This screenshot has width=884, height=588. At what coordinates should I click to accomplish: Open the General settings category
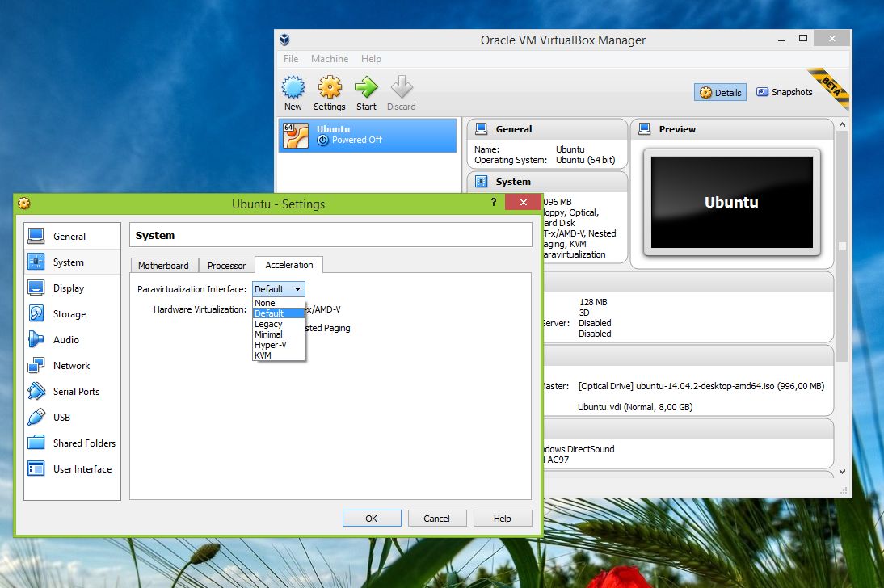[72, 236]
